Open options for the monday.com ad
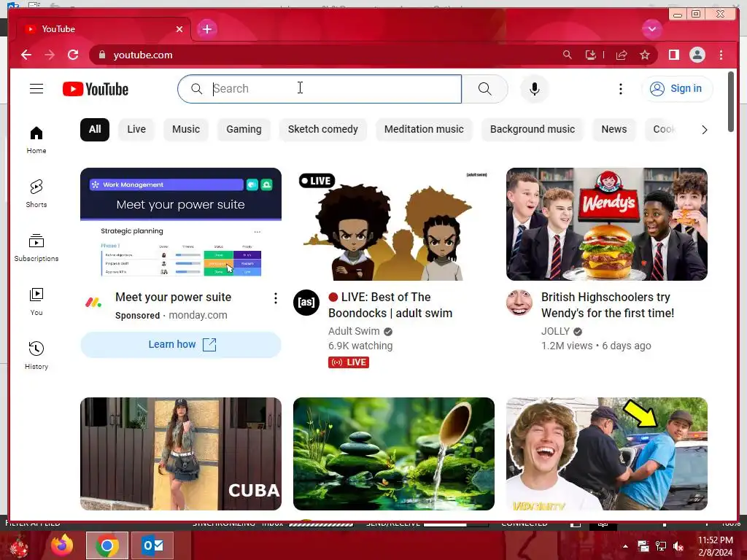Viewport: 747px width, 560px height. [275, 298]
